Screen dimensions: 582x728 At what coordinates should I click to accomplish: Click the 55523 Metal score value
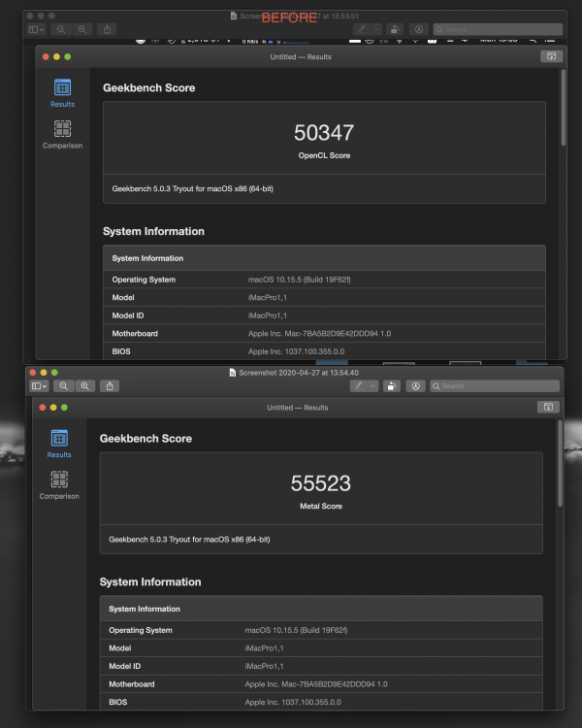pos(321,483)
